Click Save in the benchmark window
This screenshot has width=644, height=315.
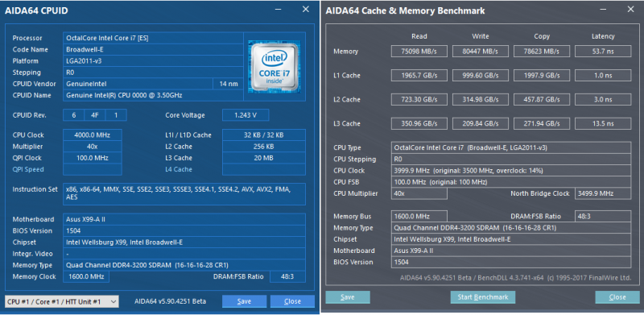pyautogui.click(x=348, y=297)
